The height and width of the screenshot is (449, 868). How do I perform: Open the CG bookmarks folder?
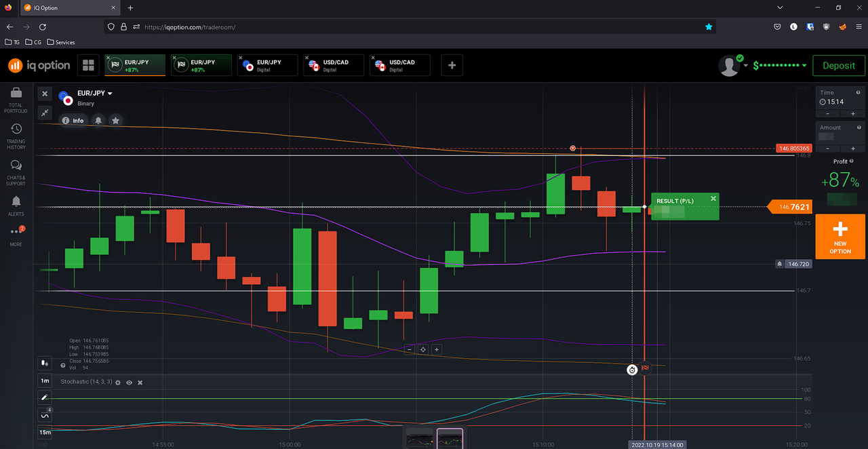(33, 42)
